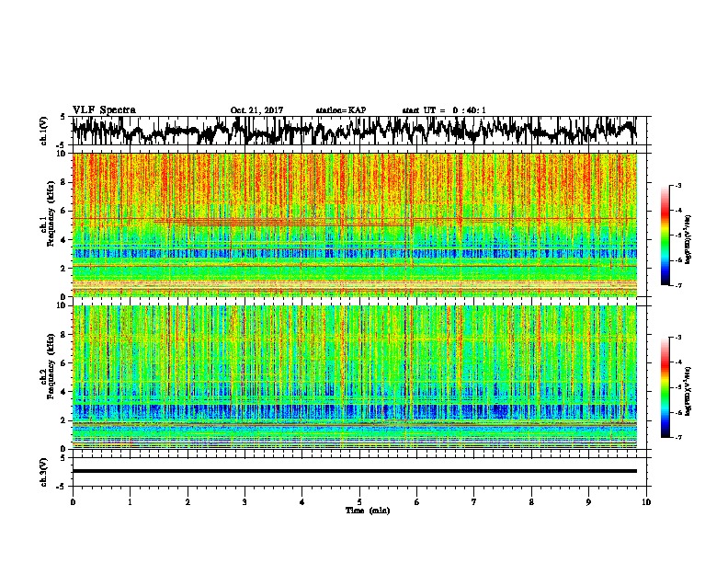This screenshot has height=563, width=728.
Task: Click the ch.2 spectrogram panel
Action: click(354, 377)
